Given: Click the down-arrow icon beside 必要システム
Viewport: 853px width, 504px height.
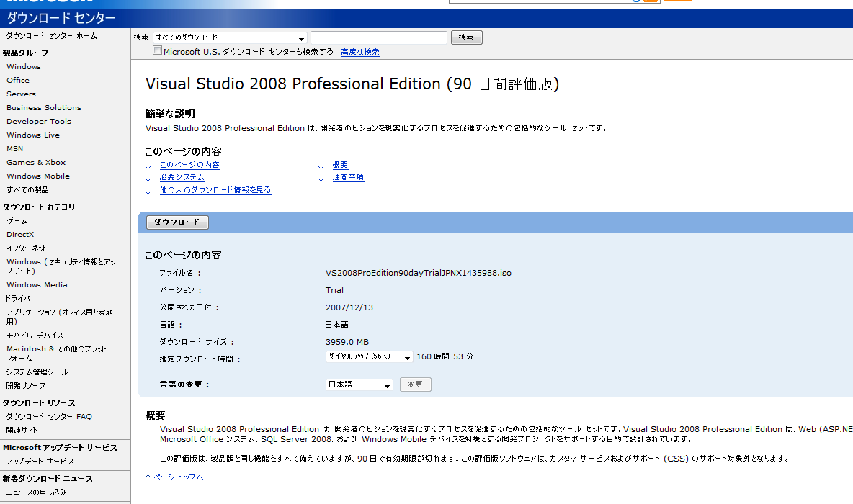Looking at the screenshot, I should 148,178.
